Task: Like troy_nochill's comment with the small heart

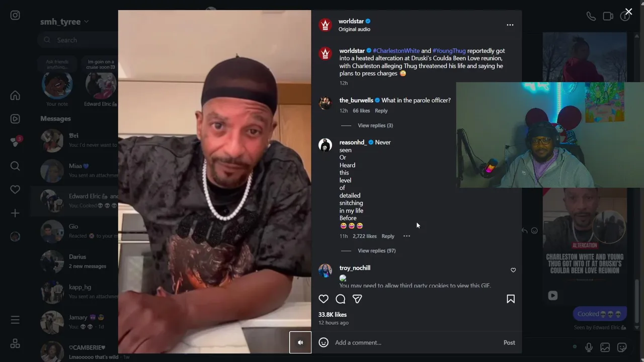Action: coord(513,270)
